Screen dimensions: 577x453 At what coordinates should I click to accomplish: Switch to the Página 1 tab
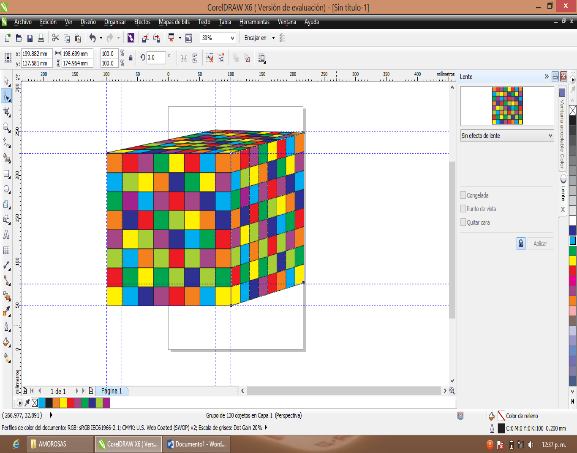111,391
